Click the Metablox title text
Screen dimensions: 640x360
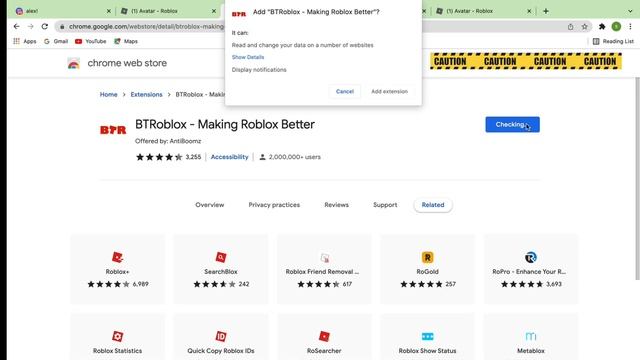pos(531,351)
